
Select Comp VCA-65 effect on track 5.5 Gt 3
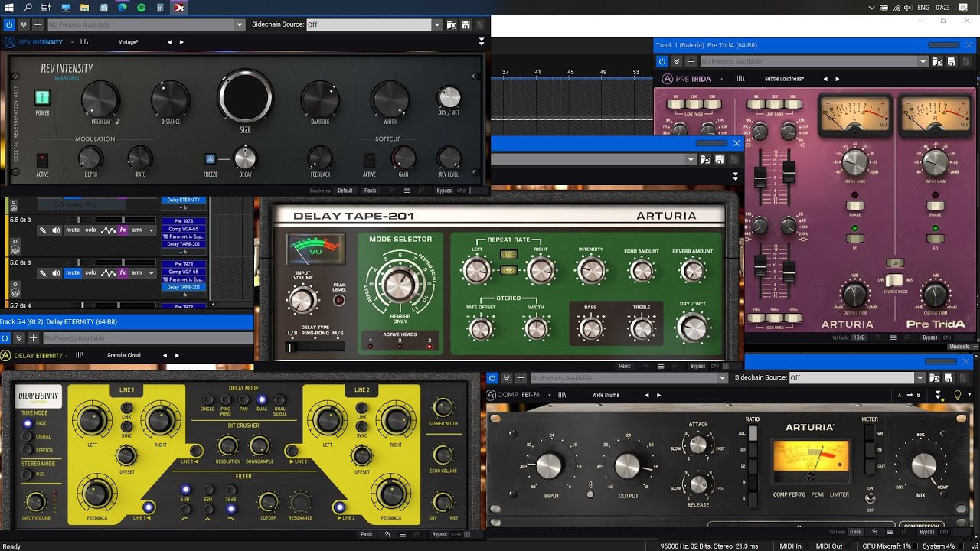[x=183, y=229]
